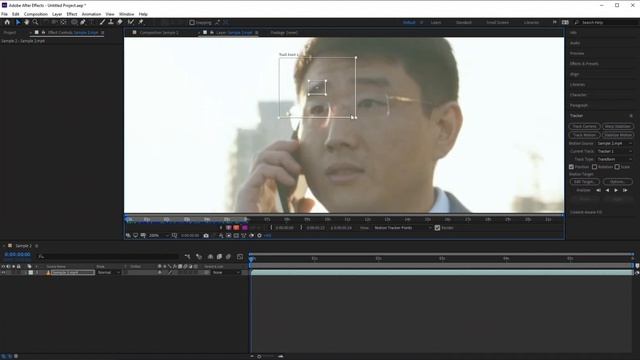
Task: Open the Edit menu
Action: pyautogui.click(x=16, y=14)
